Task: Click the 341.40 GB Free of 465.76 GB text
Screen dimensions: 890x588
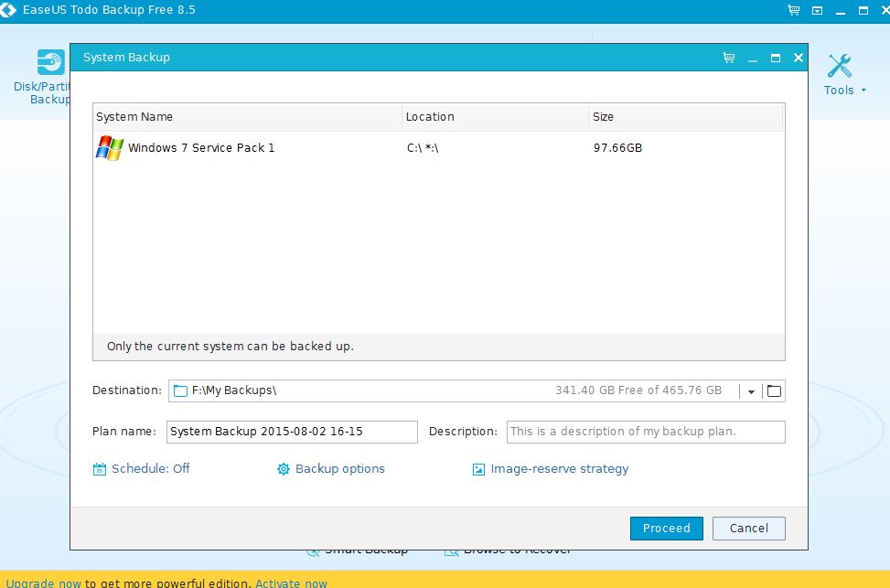Action: click(x=638, y=390)
